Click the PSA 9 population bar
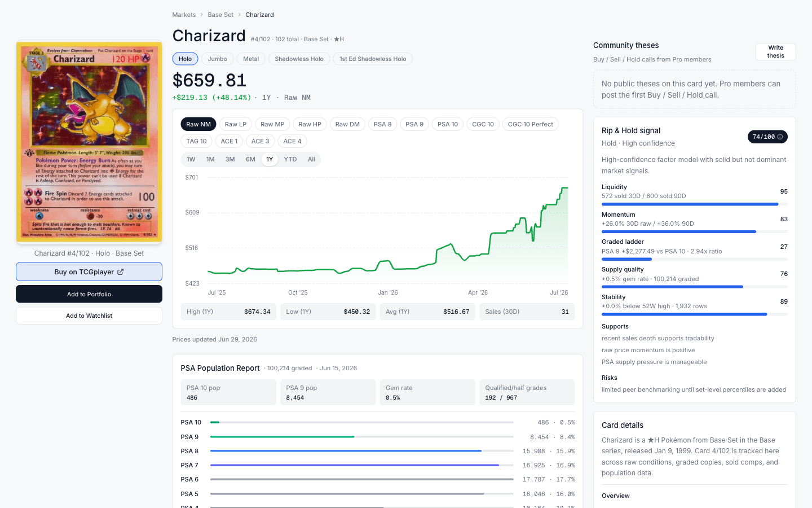 [x=361, y=437]
